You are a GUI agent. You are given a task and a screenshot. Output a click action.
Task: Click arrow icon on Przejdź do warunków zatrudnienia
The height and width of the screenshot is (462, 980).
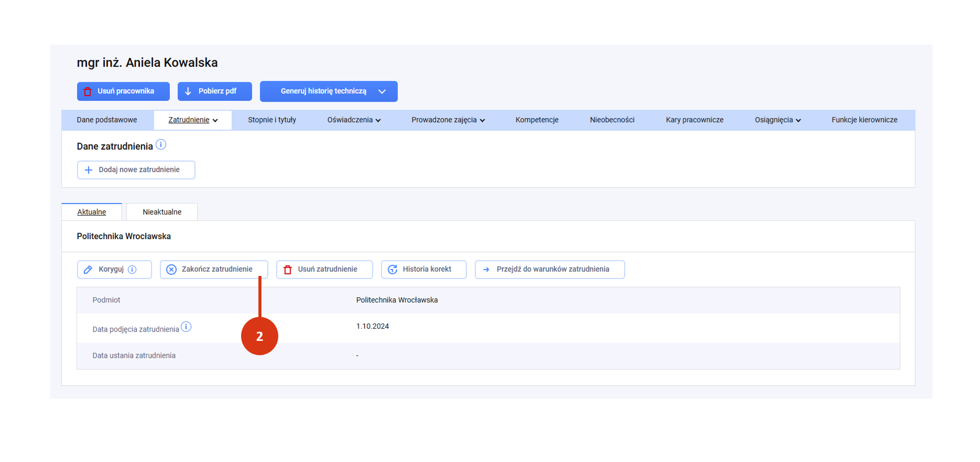[x=486, y=269]
